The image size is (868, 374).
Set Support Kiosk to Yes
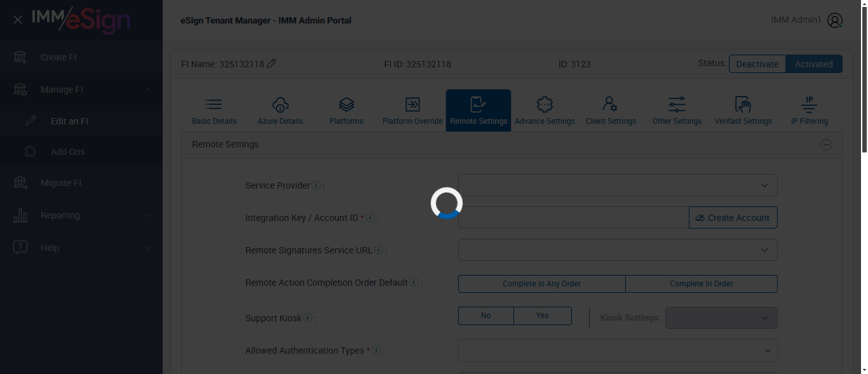coord(543,316)
